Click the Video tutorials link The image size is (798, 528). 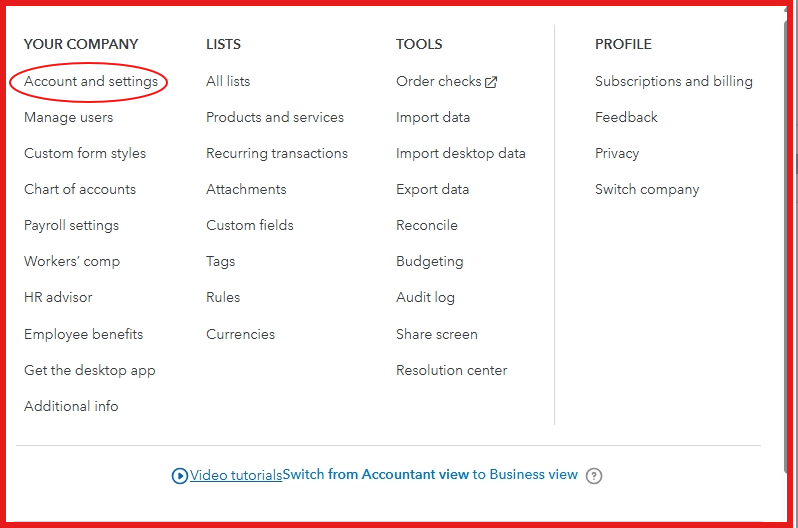pyautogui.click(x=236, y=476)
